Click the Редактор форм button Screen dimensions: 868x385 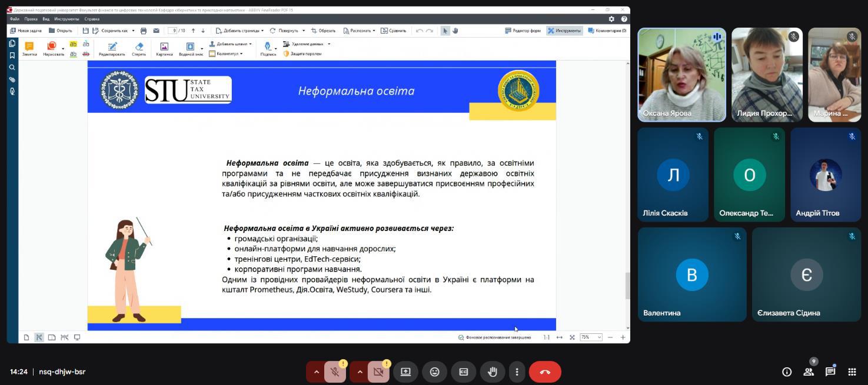(523, 31)
